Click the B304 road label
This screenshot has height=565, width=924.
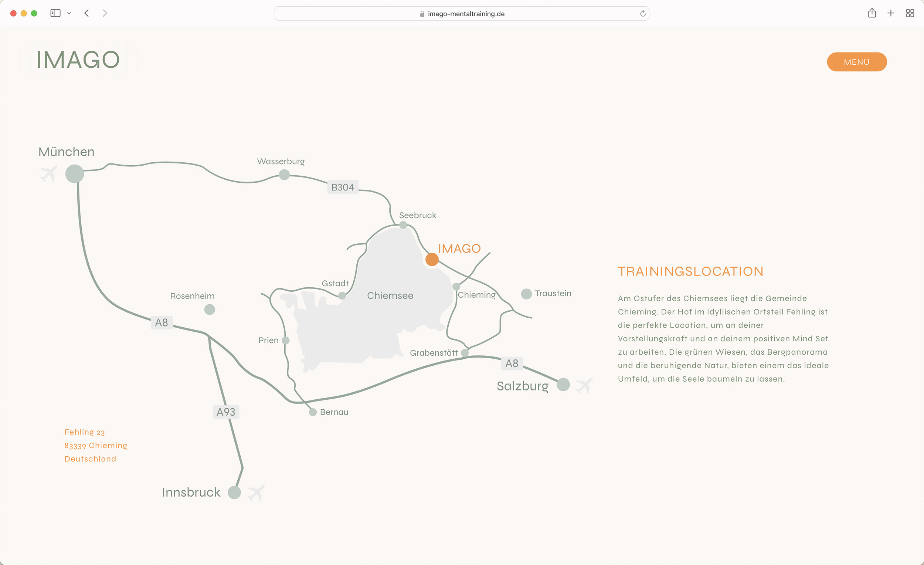click(342, 187)
